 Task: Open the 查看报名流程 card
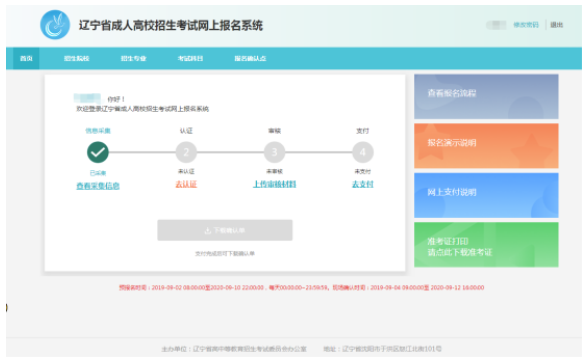click(486, 97)
